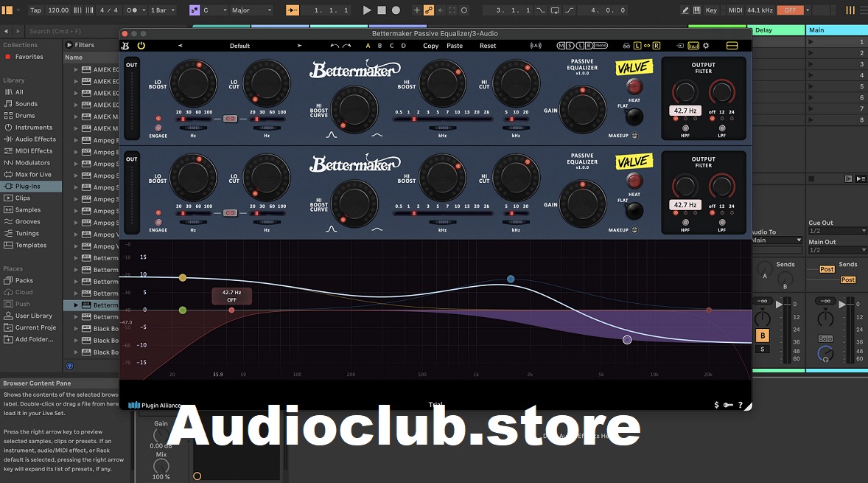Toggle the metronome in transport bar

pos(132,10)
